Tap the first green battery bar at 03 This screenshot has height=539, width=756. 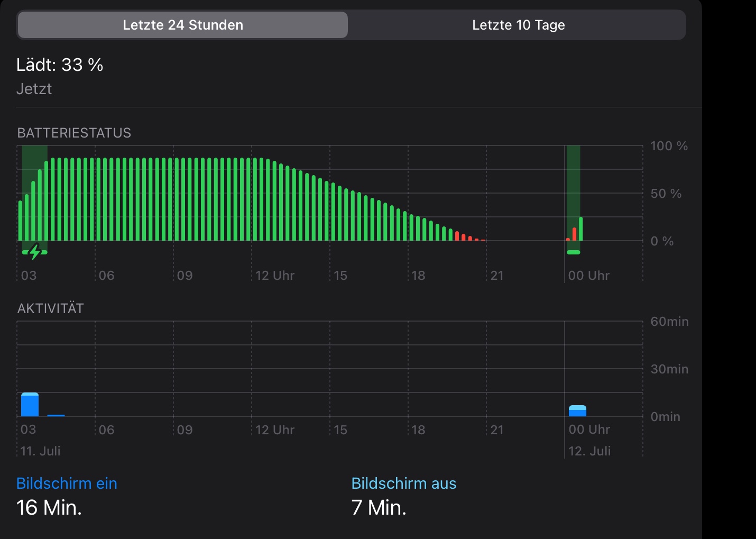[x=21, y=221]
